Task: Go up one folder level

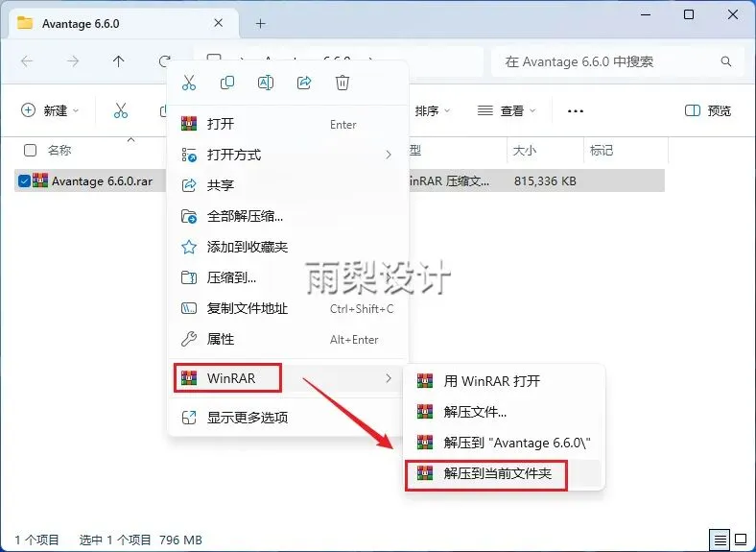Action: [118, 61]
